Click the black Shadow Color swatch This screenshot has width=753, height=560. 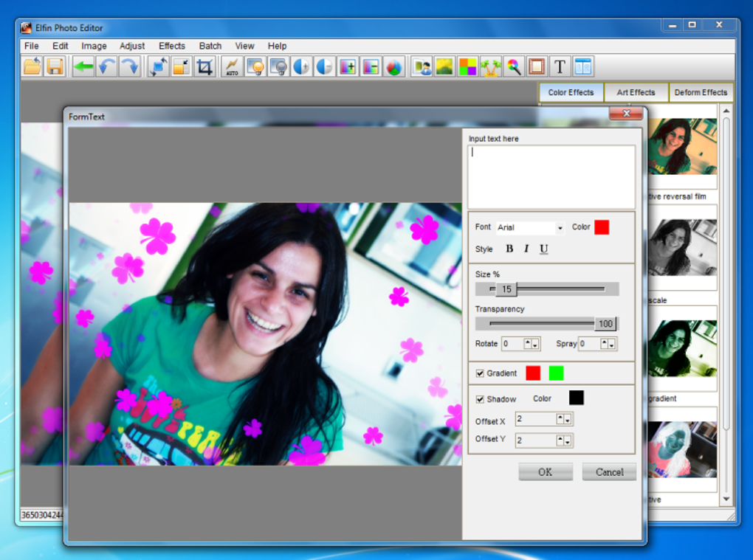pos(577,398)
